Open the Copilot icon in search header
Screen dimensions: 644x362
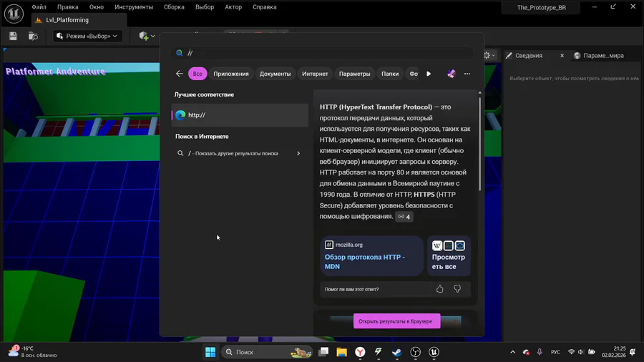click(x=452, y=74)
